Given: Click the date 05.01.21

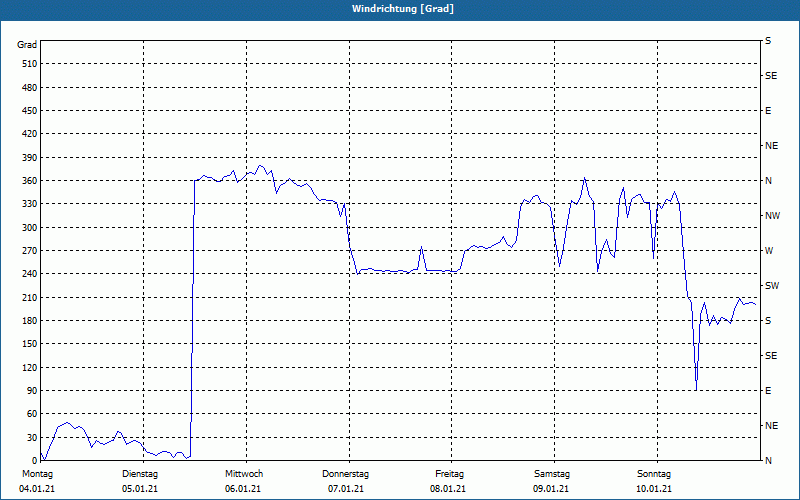Looking at the screenshot, I should pyautogui.click(x=140, y=489).
